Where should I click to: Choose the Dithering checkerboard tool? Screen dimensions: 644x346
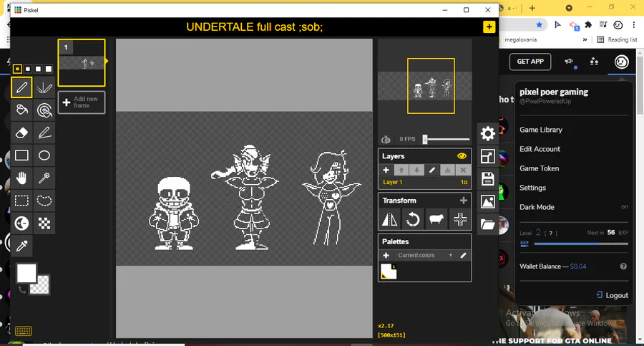[x=44, y=223]
